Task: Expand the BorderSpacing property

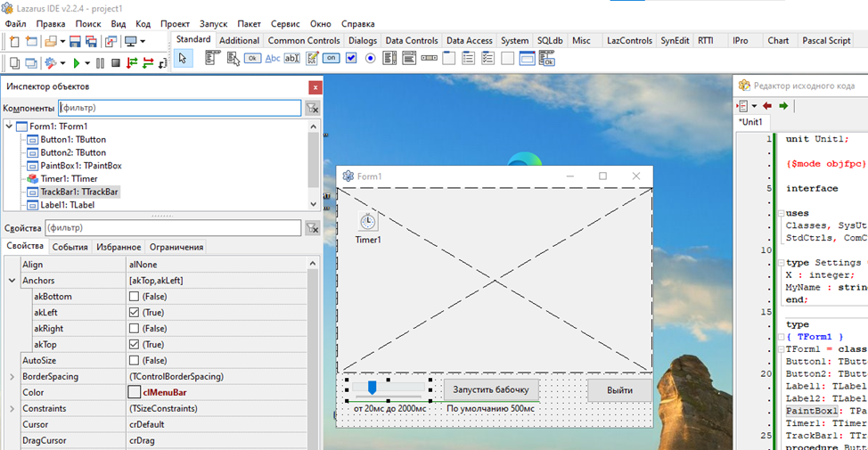Action: point(12,376)
